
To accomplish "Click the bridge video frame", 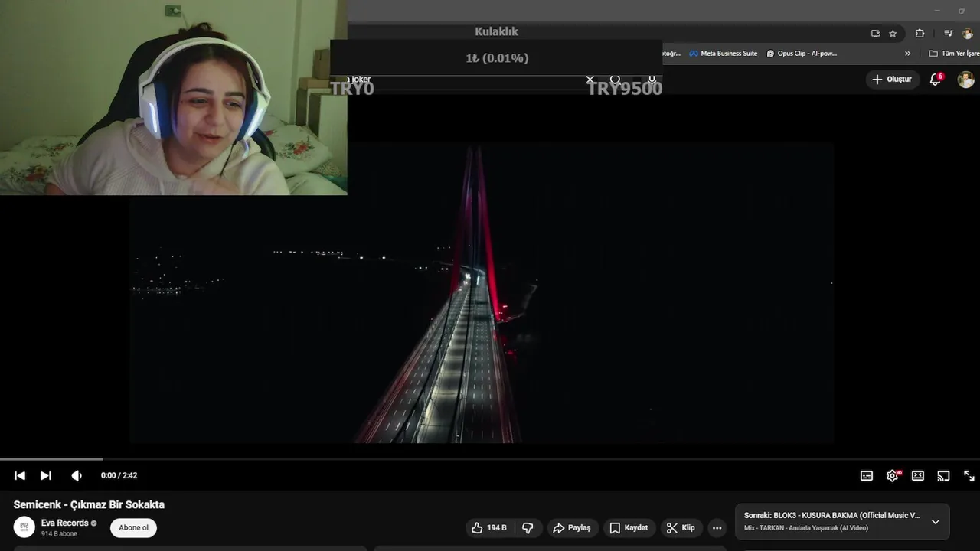I will [481, 292].
